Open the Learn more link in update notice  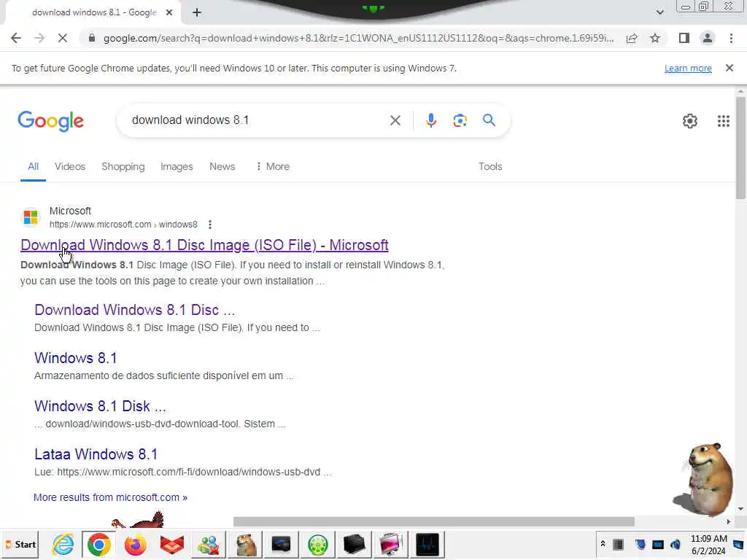coord(688,68)
